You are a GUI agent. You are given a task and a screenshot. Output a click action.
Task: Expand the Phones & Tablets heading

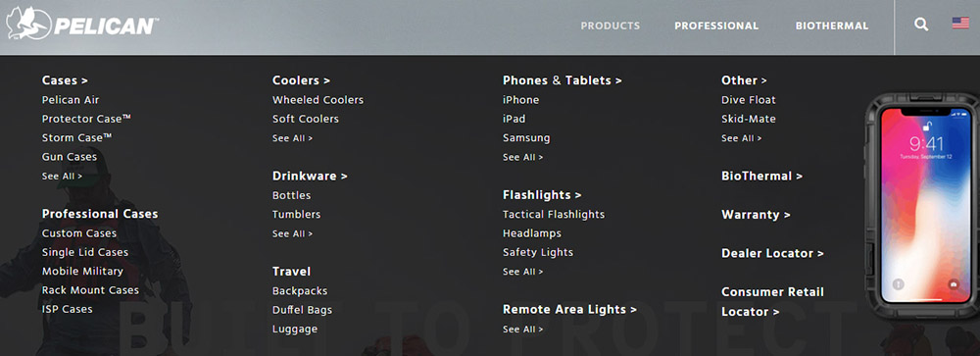tap(562, 80)
